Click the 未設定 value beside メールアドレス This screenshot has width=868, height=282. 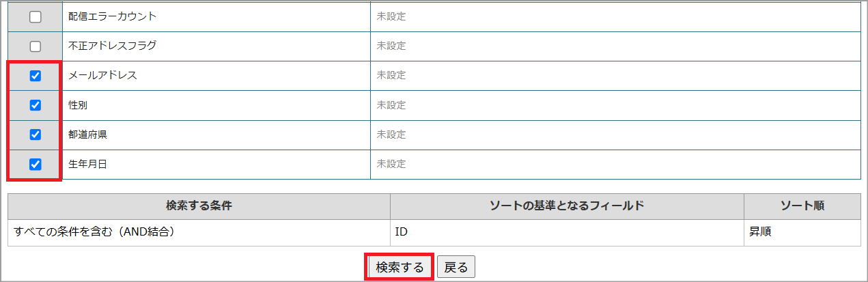click(391, 75)
